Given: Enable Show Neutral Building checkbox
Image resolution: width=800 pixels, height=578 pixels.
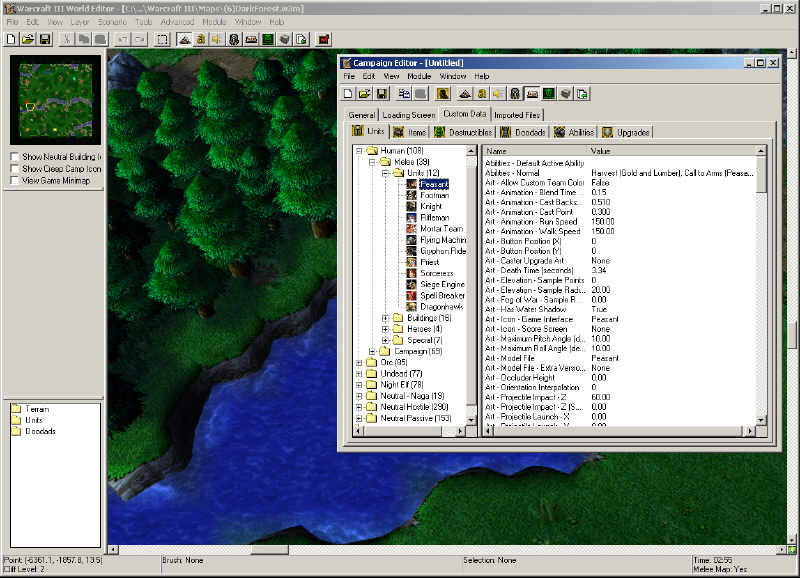Looking at the screenshot, I should click(x=15, y=157).
